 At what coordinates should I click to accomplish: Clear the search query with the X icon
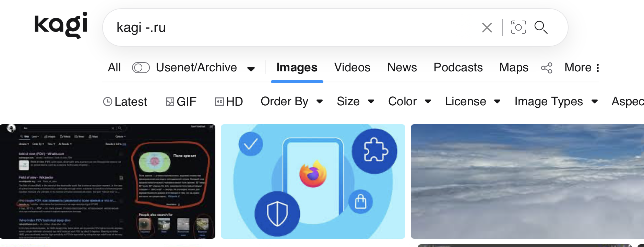[x=487, y=27]
